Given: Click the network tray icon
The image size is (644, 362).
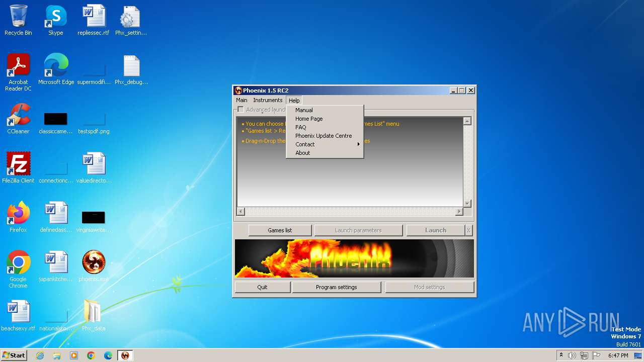Looking at the screenshot, I should 584,355.
